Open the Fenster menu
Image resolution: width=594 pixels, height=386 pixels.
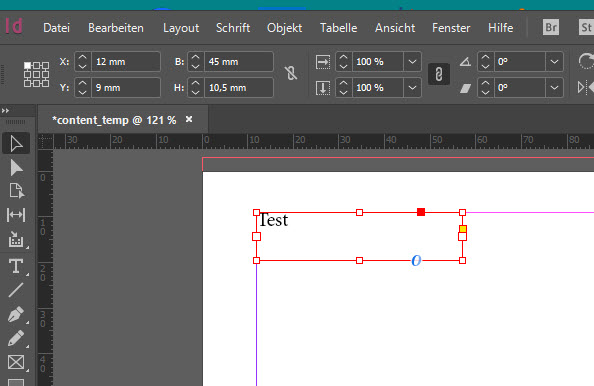coord(451,28)
